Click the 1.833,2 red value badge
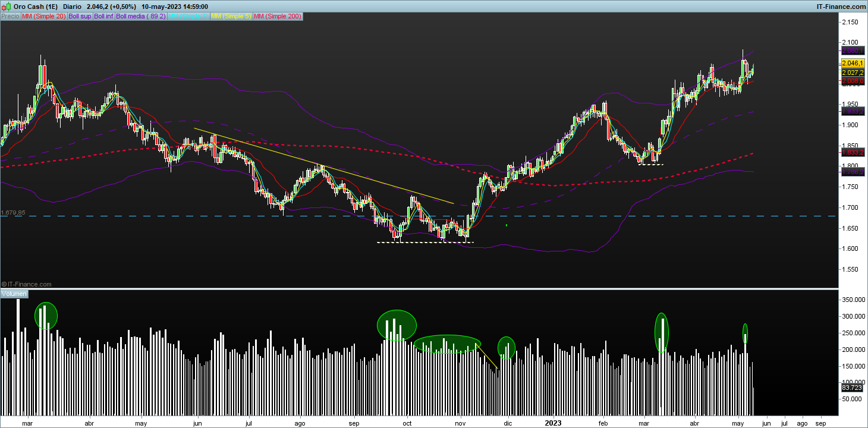 (x=853, y=152)
